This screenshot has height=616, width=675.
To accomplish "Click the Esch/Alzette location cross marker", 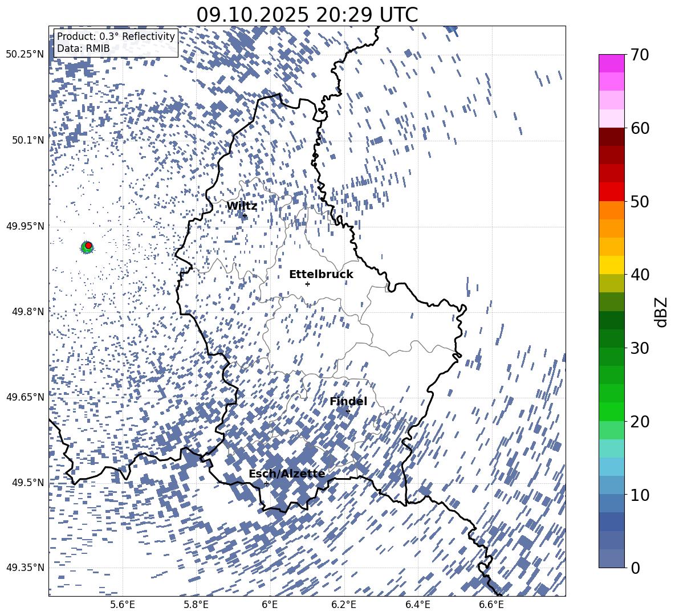I will click(x=266, y=483).
